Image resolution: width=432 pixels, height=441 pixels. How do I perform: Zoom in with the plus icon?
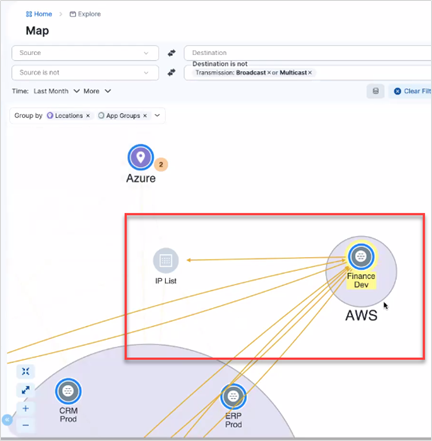point(26,408)
